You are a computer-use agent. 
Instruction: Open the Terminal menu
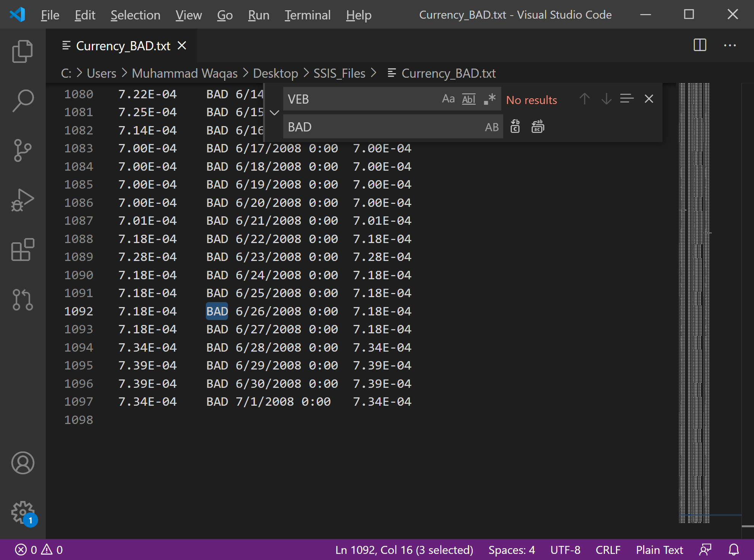coord(307,15)
